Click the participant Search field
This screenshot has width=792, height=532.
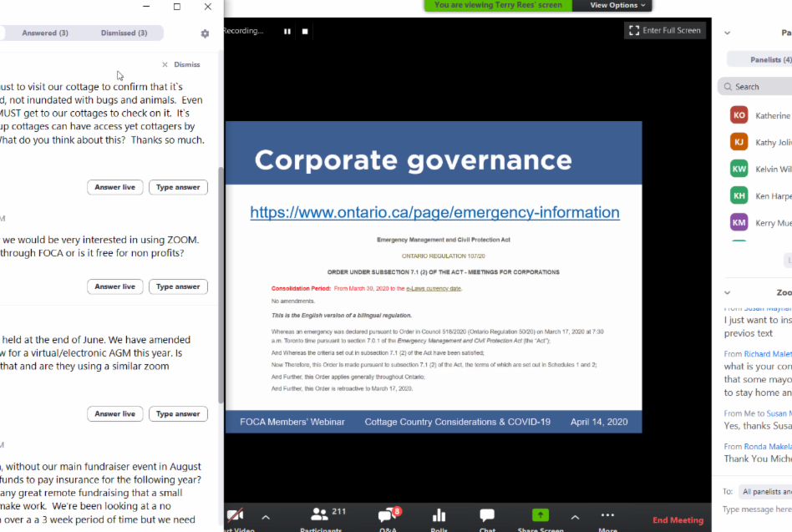click(760, 86)
